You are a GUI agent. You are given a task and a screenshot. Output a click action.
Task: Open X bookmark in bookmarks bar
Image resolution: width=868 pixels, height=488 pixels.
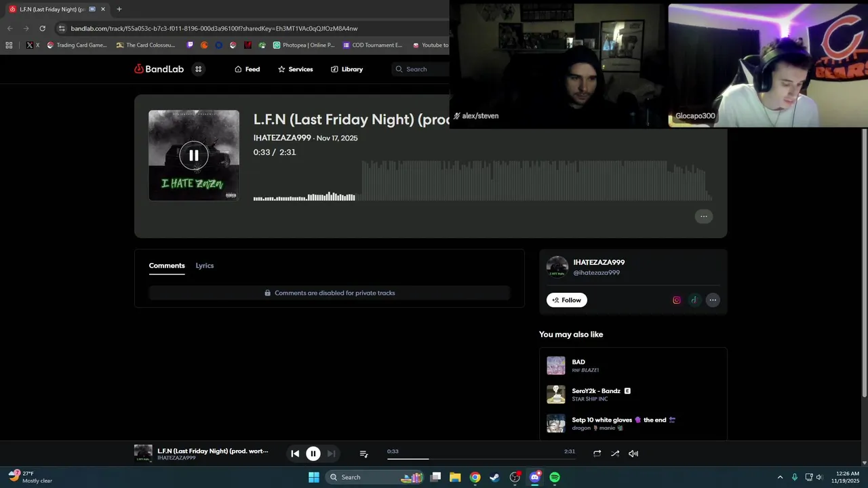pos(33,45)
